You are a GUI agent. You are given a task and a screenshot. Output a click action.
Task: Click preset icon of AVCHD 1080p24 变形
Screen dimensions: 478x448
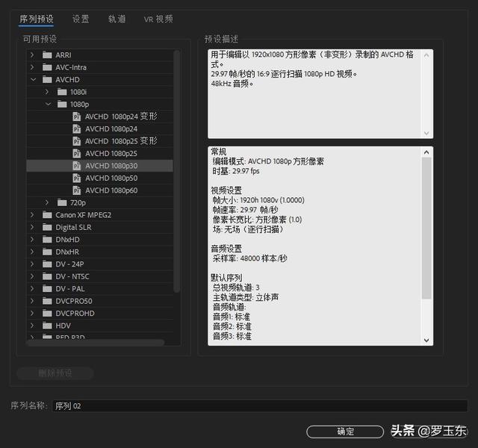[x=77, y=116]
